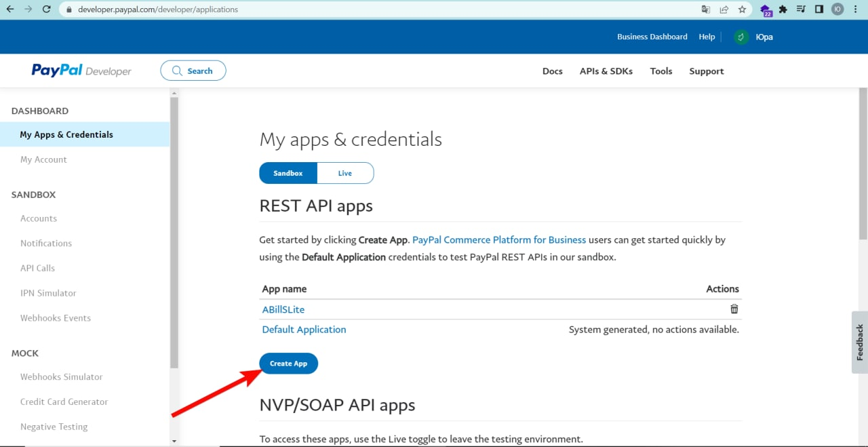Go back with the browser back arrow
The width and height of the screenshot is (868, 447).
click(x=10, y=9)
